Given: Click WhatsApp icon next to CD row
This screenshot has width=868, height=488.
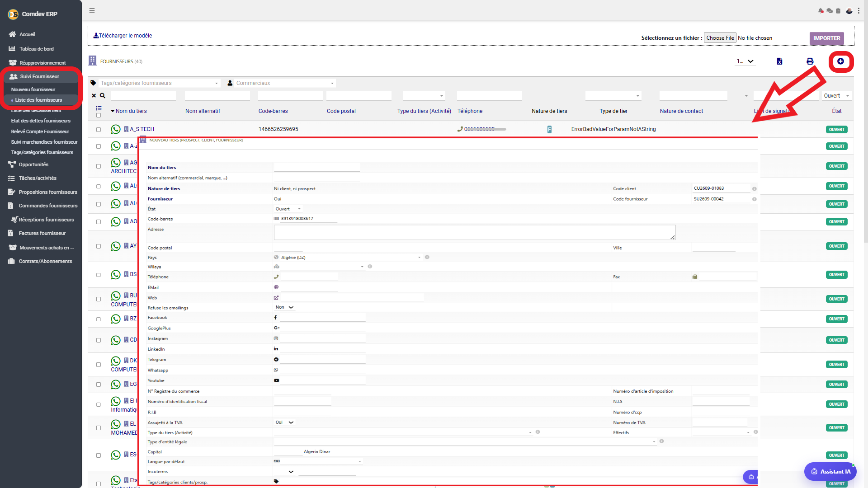Looking at the screenshot, I should (x=116, y=340).
